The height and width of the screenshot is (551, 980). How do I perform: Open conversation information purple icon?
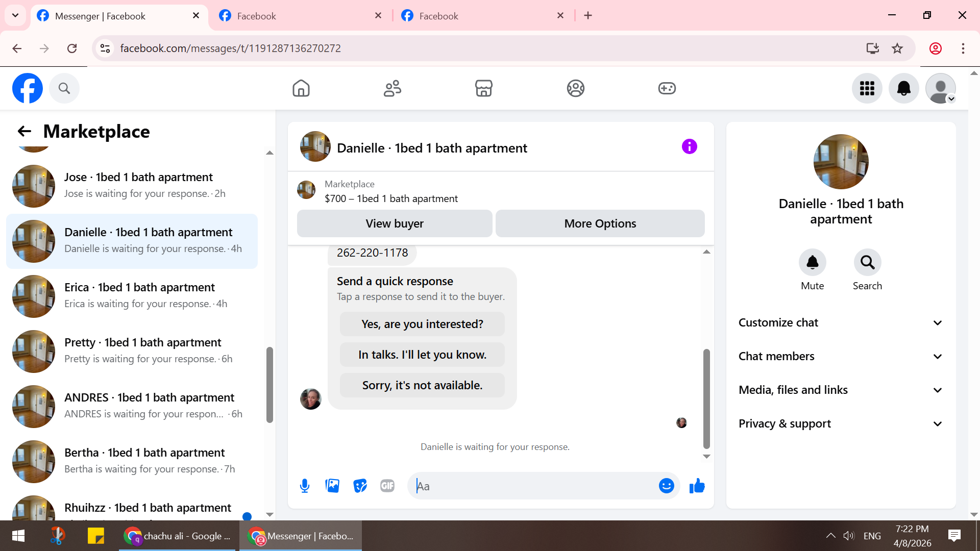click(689, 147)
